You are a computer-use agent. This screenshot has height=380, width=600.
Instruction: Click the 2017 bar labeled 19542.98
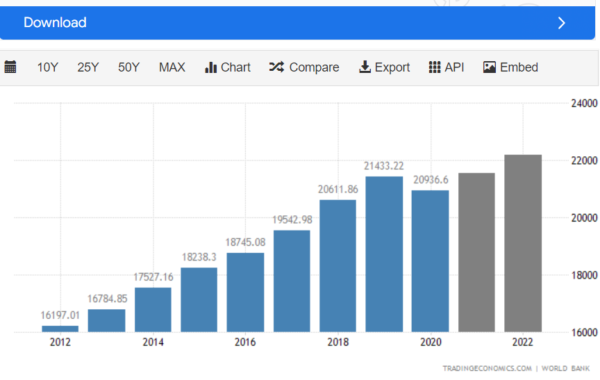click(292, 281)
